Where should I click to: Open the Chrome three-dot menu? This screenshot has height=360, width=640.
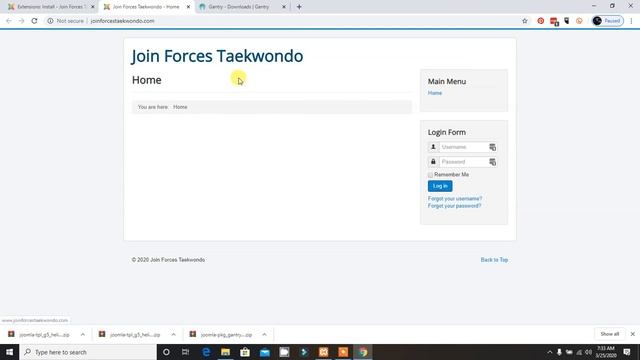point(631,21)
